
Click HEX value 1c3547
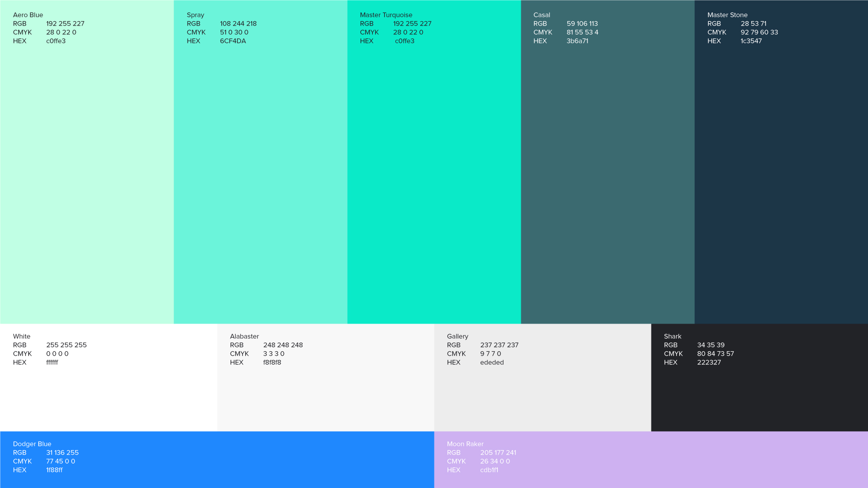751,41
